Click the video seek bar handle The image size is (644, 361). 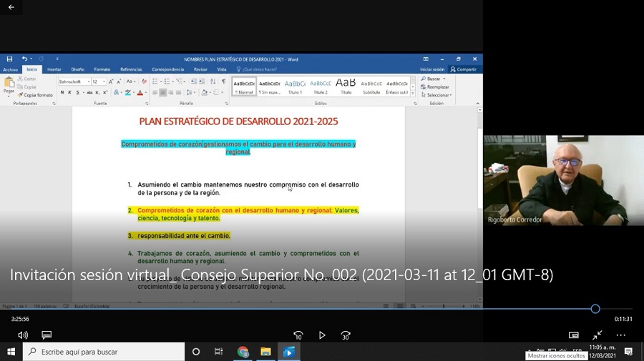click(595, 309)
